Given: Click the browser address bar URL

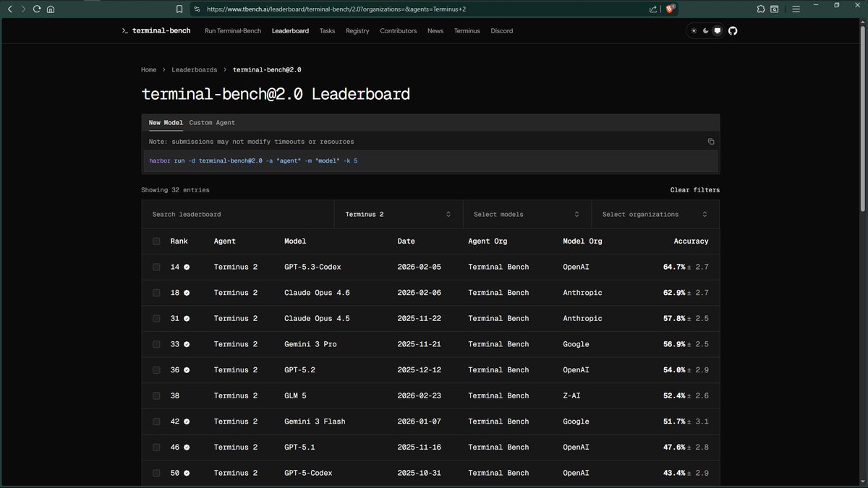Looking at the screenshot, I should [x=337, y=9].
